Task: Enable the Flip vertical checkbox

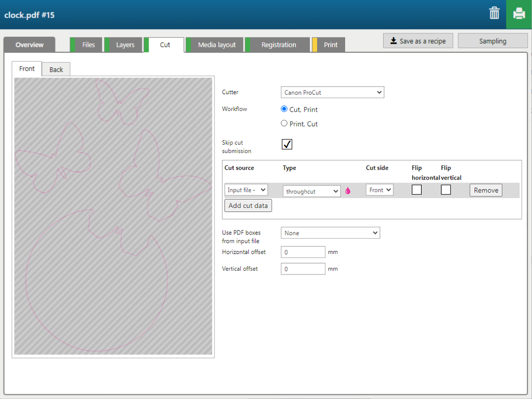Action: click(446, 190)
